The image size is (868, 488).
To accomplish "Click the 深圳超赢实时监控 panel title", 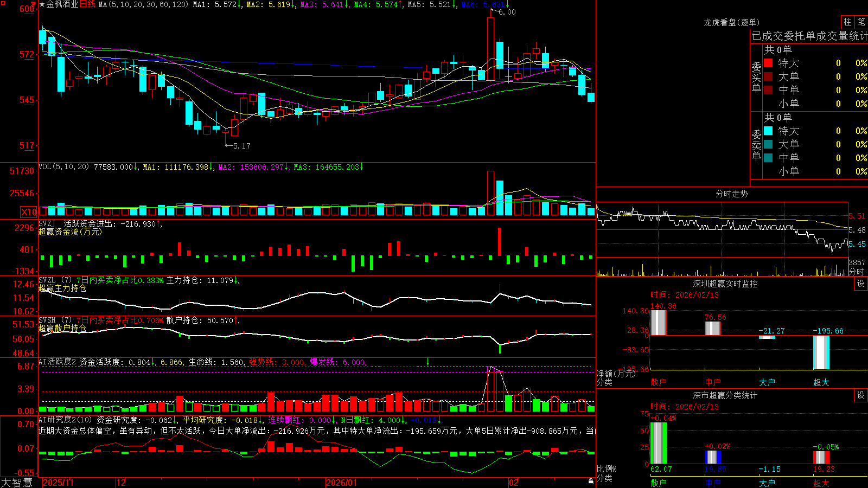I will [x=725, y=284].
